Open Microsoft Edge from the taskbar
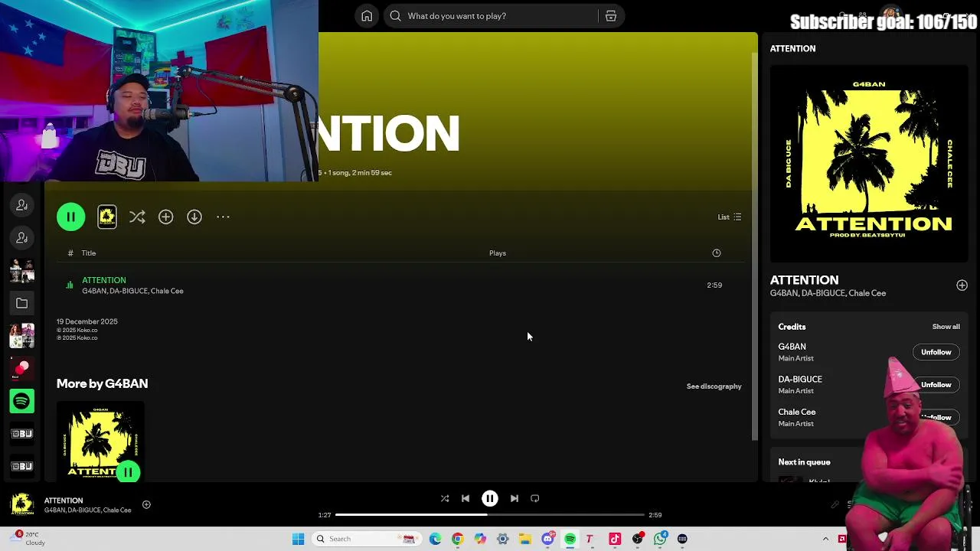 (436, 539)
